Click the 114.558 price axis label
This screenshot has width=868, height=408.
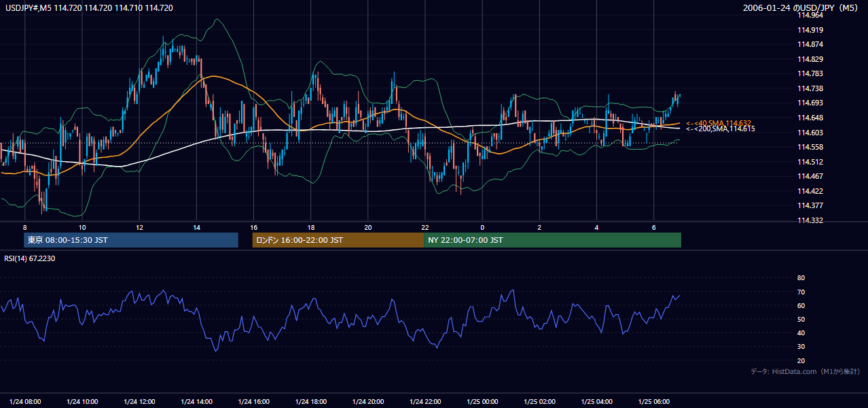pos(810,147)
